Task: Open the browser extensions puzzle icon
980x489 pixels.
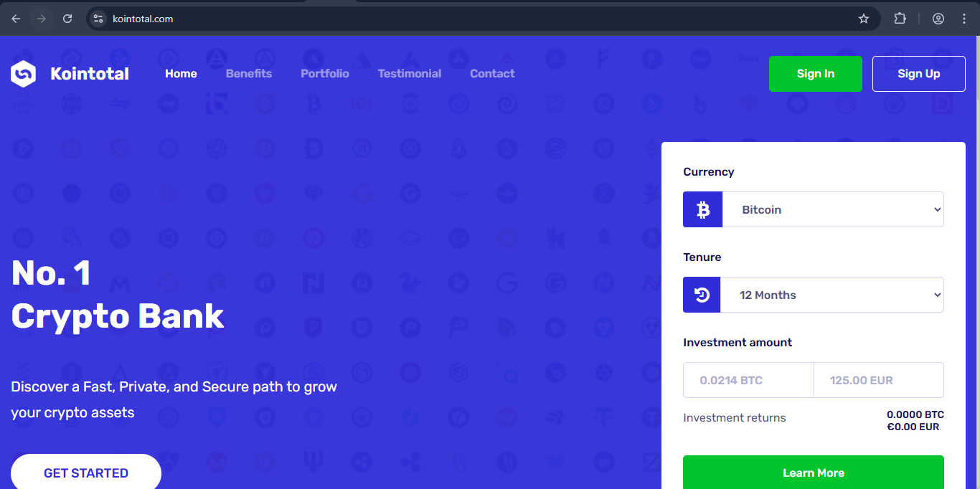Action: [900, 19]
